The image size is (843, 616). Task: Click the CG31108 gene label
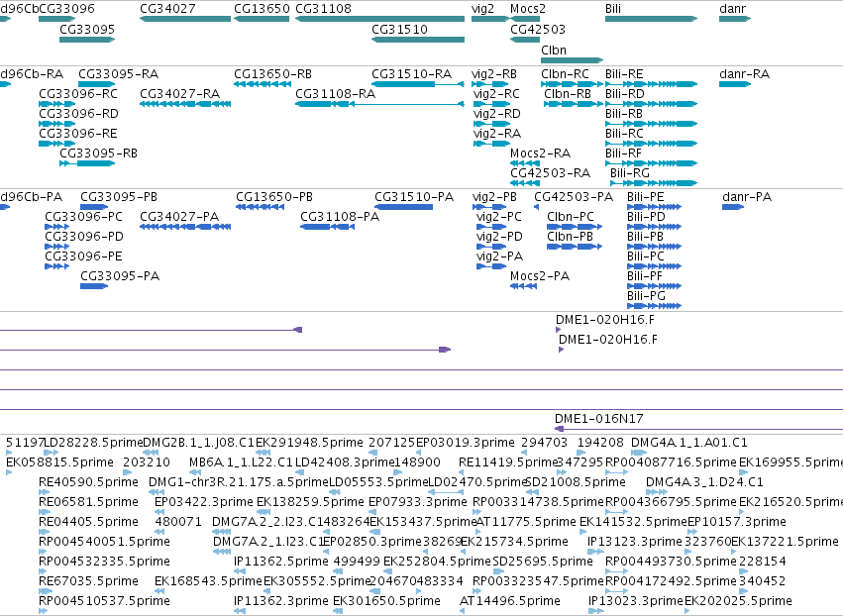coord(323,9)
